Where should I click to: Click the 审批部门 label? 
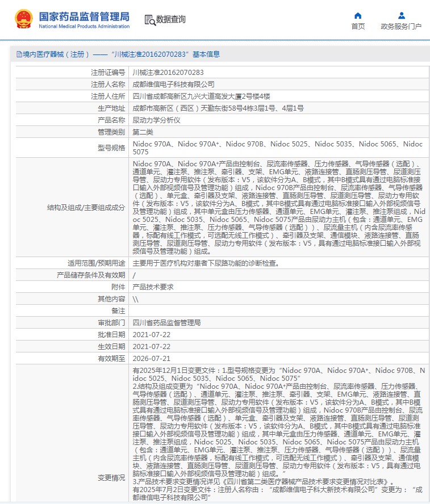coord(111,323)
